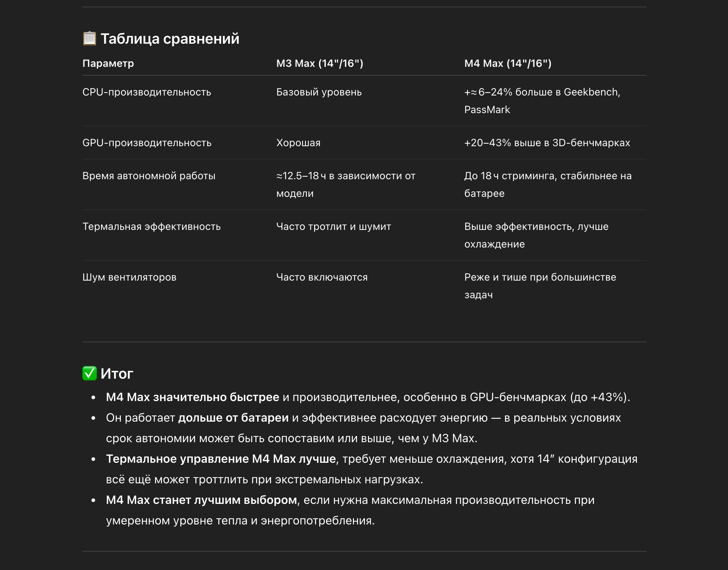Screen dimensions: 728x570
Task: Click the green checkmark emoji beside Итог
Action: (89, 374)
